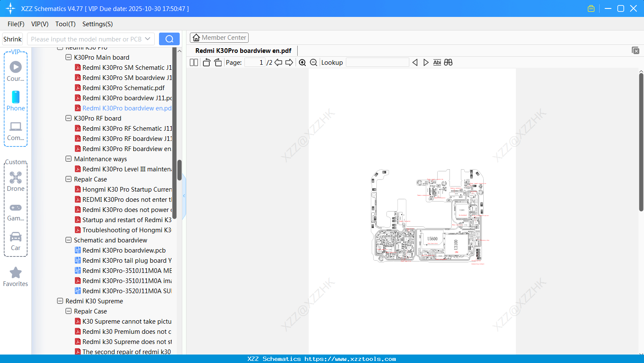This screenshot has width=644, height=363.
Task: Click the Page number input field
Action: point(256,62)
